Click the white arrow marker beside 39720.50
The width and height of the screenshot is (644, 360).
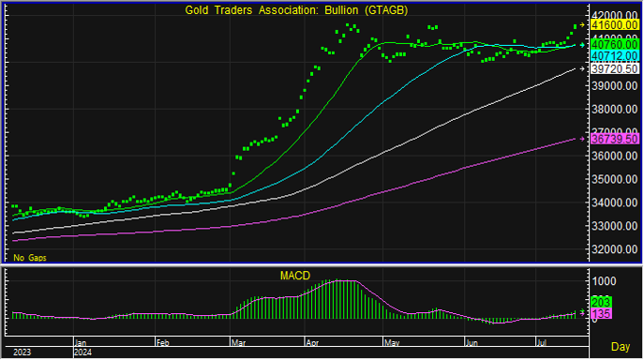click(582, 68)
